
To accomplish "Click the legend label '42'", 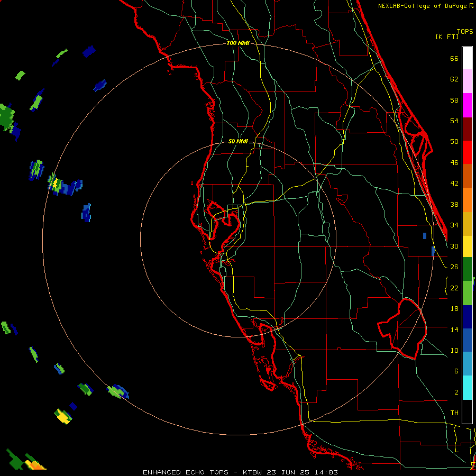I will pyautogui.click(x=454, y=184).
